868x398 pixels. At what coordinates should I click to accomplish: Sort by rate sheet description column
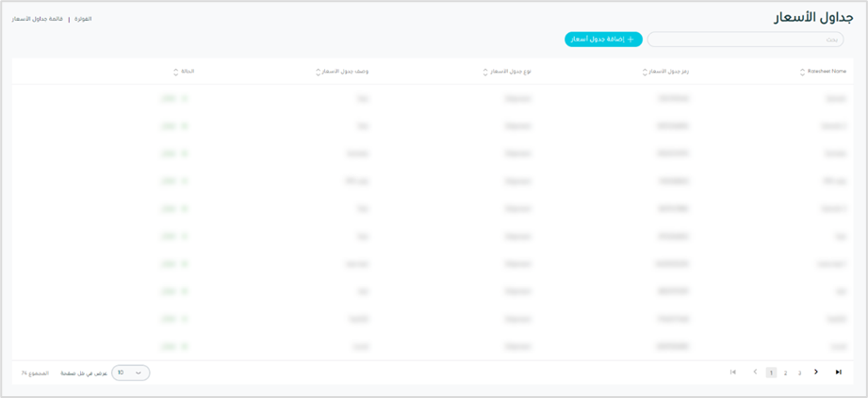point(319,72)
